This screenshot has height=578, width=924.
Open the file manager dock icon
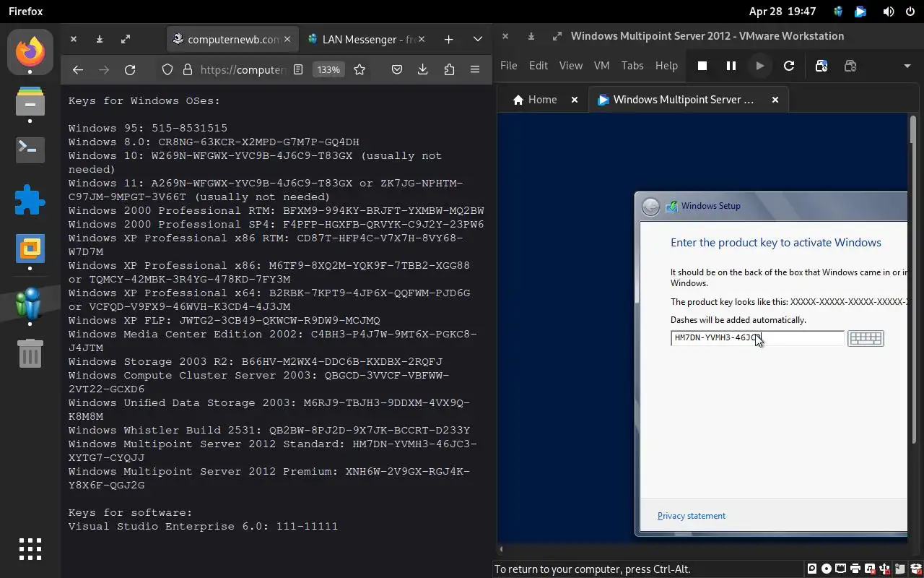click(x=30, y=101)
